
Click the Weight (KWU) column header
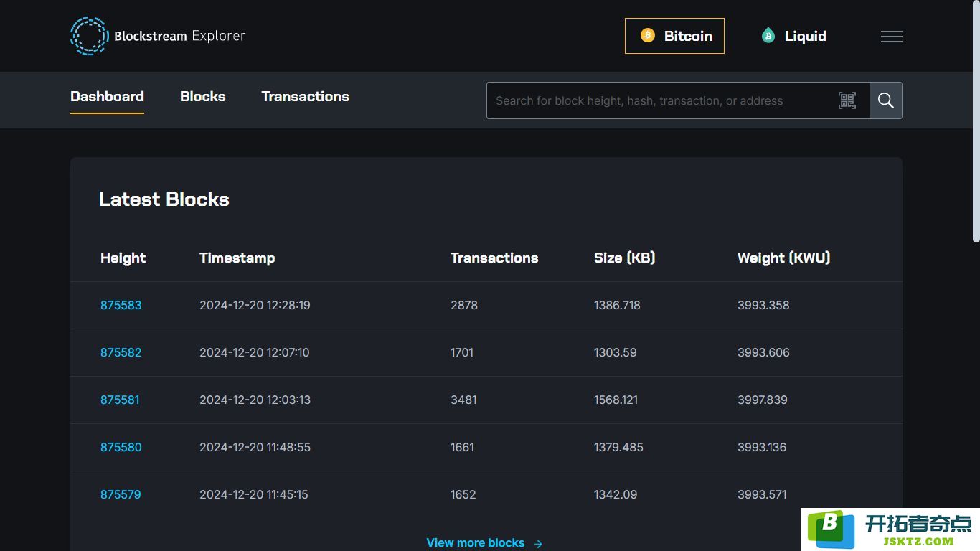(784, 258)
